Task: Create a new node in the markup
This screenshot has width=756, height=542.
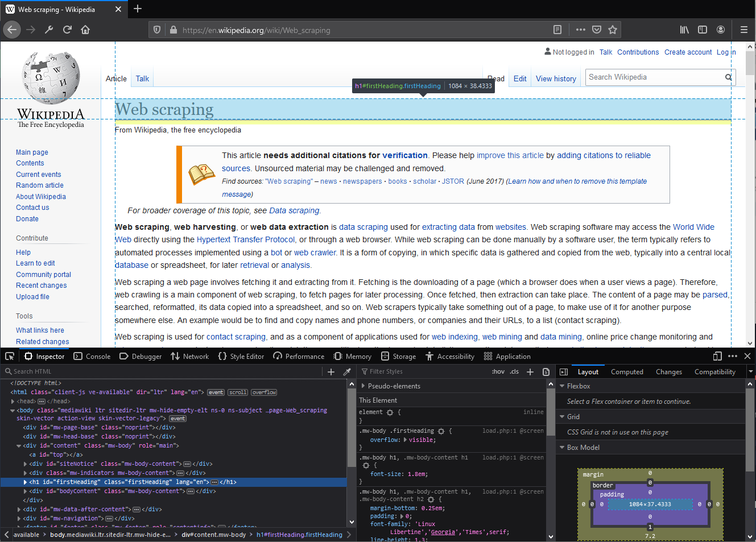Action: 331,371
